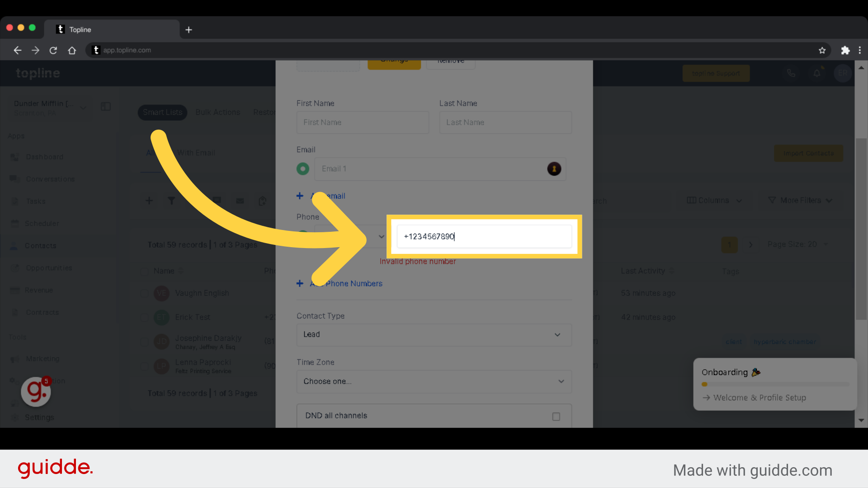Click the invalid phone number input field
The width and height of the screenshot is (868, 488).
point(483,236)
